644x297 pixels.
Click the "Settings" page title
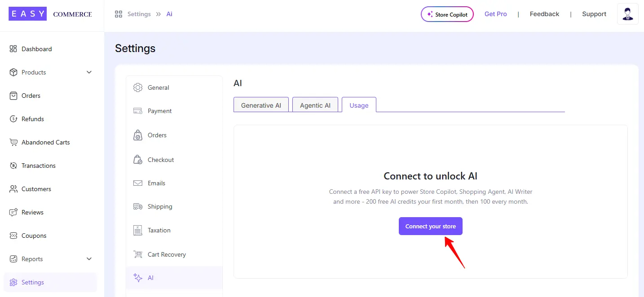[135, 48]
